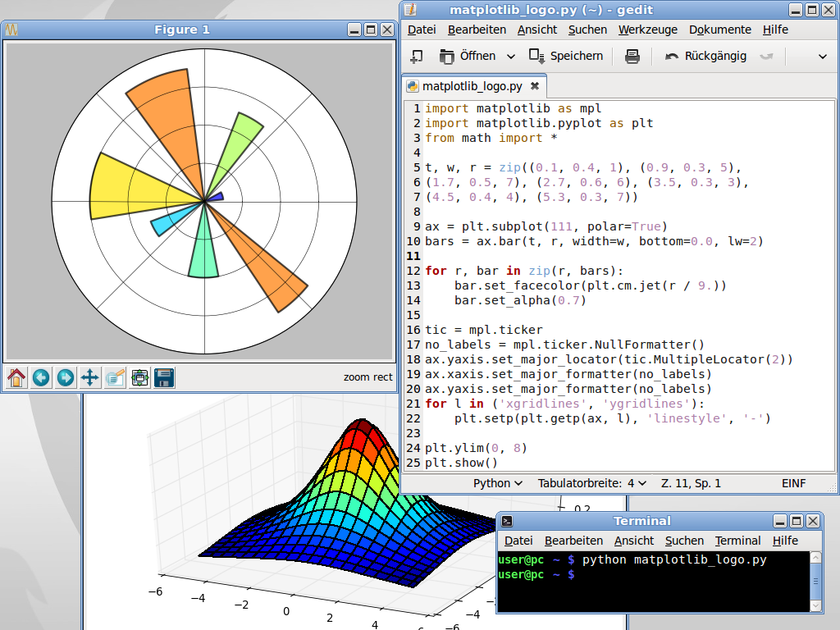840x630 pixels.
Task: Click the print icon in gedit toolbar
Action: coord(632,56)
